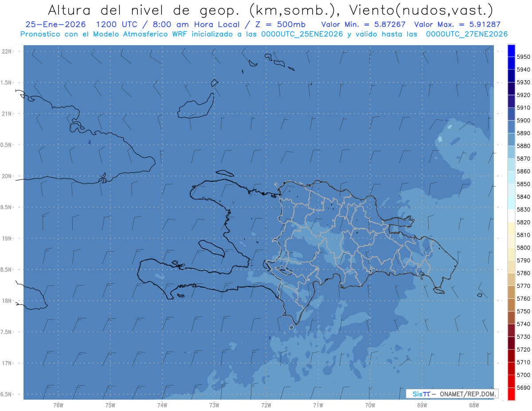Click the '5920' legend value

click(523, 95)
